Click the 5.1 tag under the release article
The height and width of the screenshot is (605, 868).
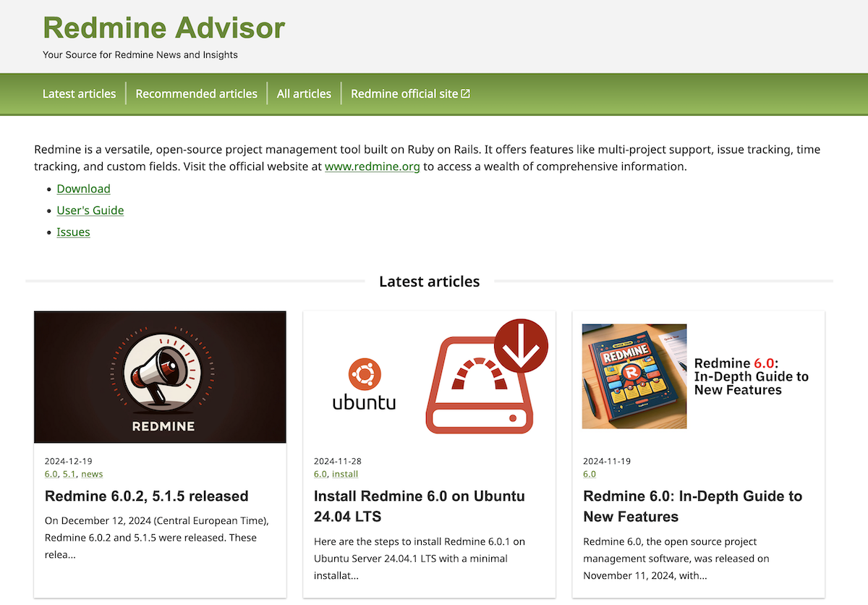click(69, 473)
